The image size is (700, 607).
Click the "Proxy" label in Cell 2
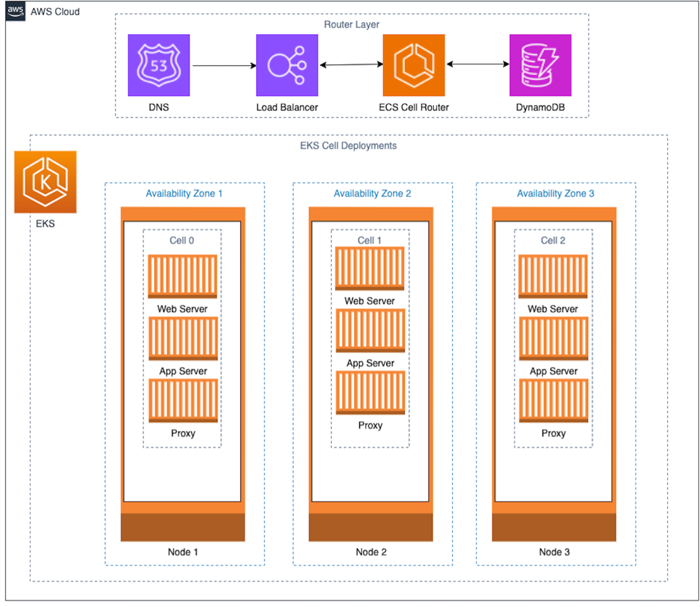click(x=554, y=433)
